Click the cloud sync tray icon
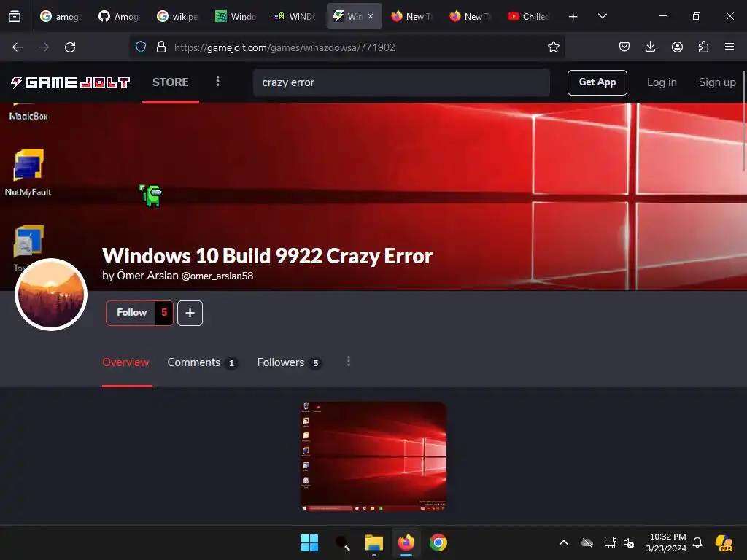This screenshot has height=560, width=747. (587, 542)
